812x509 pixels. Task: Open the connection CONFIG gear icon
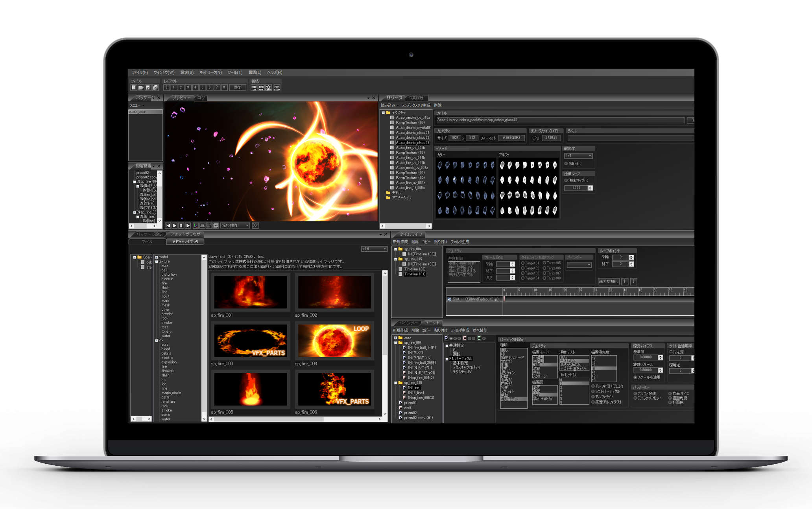[269, 87]
